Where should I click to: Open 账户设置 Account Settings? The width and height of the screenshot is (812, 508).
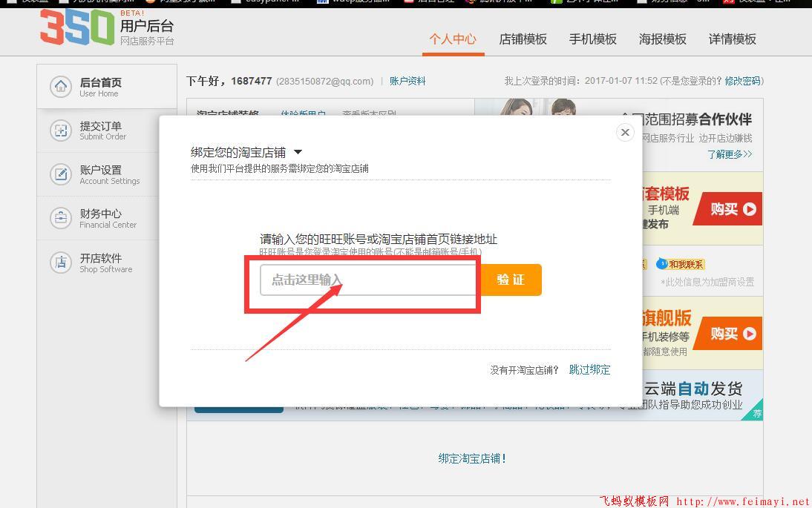99,174
